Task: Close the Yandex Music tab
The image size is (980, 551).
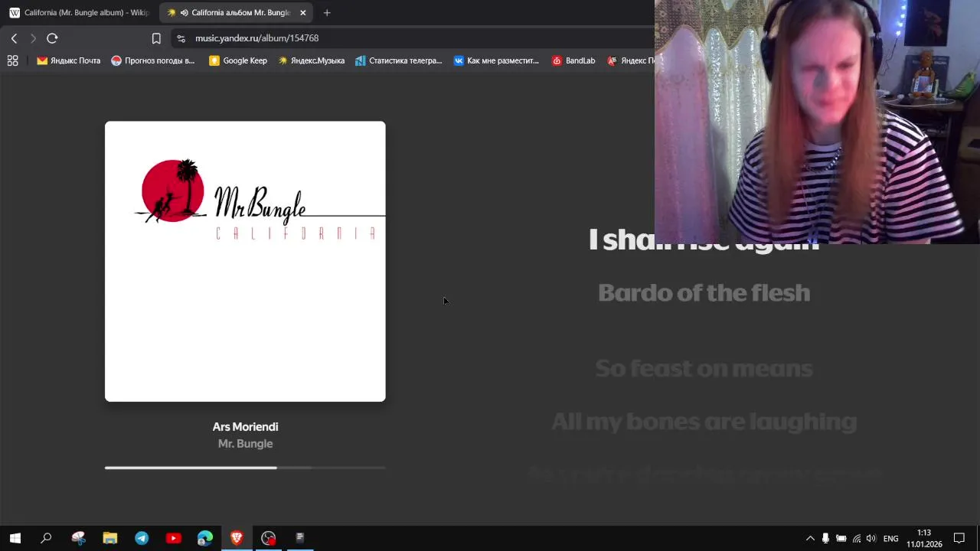Action: pos(302,12)
